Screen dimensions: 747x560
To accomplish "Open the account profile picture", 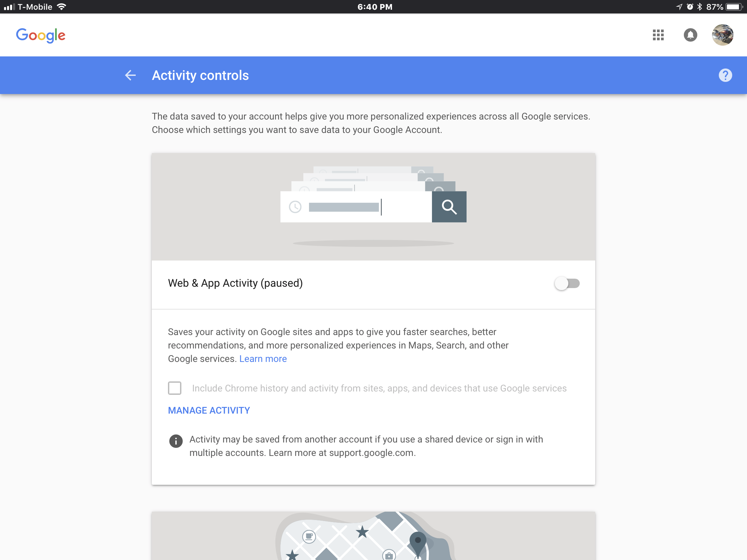I will point(722,35).
